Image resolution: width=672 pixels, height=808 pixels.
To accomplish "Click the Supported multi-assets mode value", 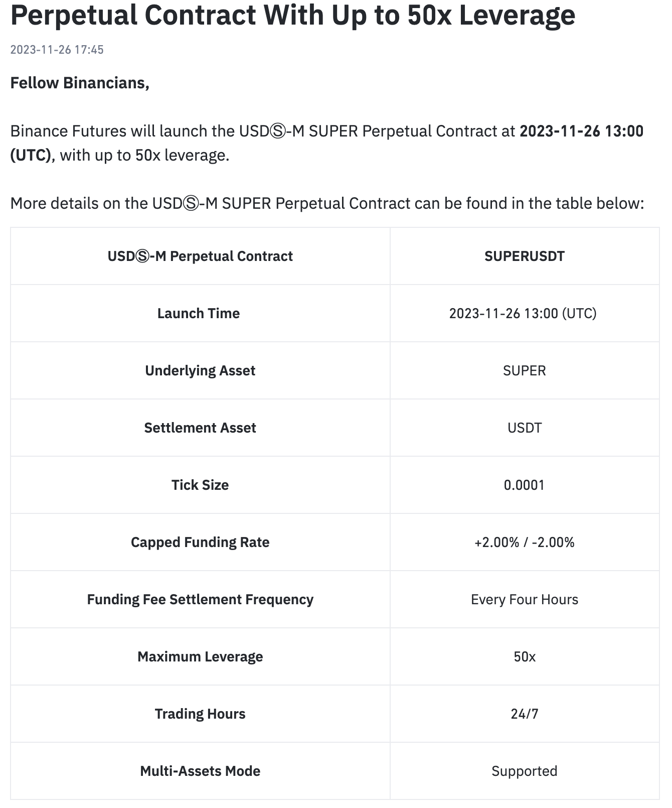I will point(525,771).
